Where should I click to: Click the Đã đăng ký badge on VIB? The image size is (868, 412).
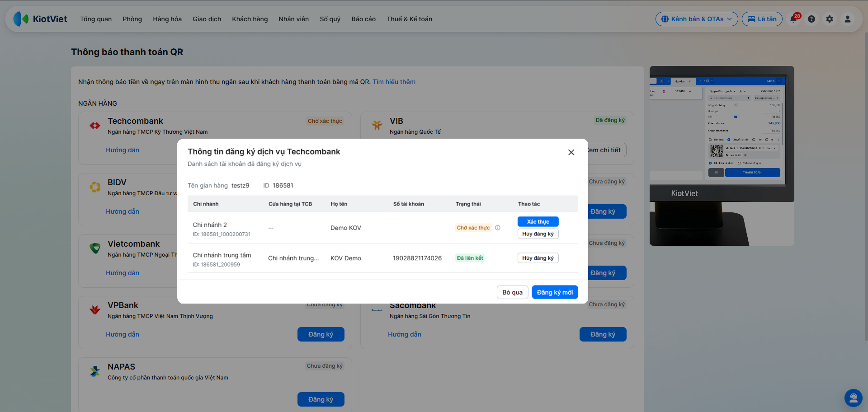(x=610, y=120)
